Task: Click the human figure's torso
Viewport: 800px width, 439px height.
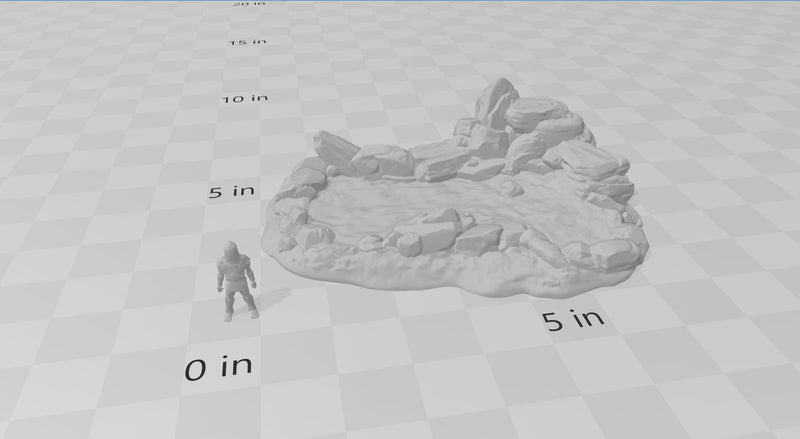Action: pos(235,274)
